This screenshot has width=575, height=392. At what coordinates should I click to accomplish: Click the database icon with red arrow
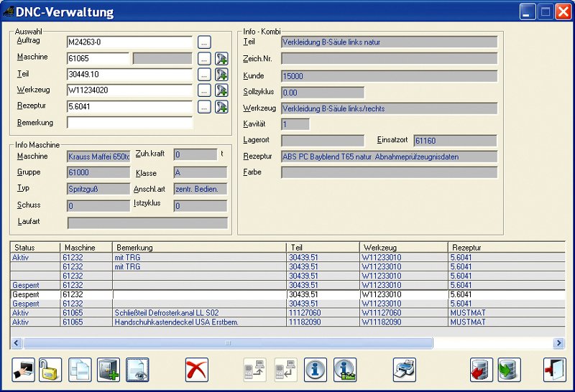click(482, 370)
